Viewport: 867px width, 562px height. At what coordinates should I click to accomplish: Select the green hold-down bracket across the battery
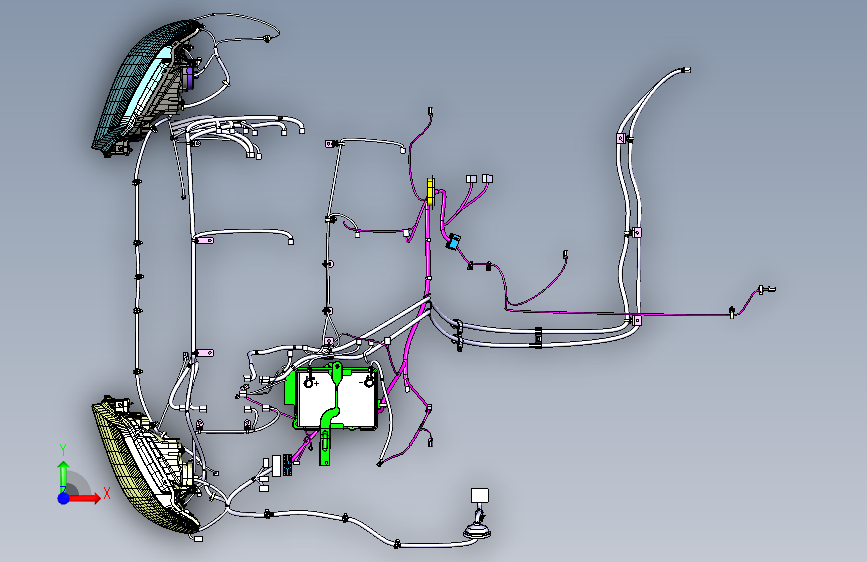point(331,412)
